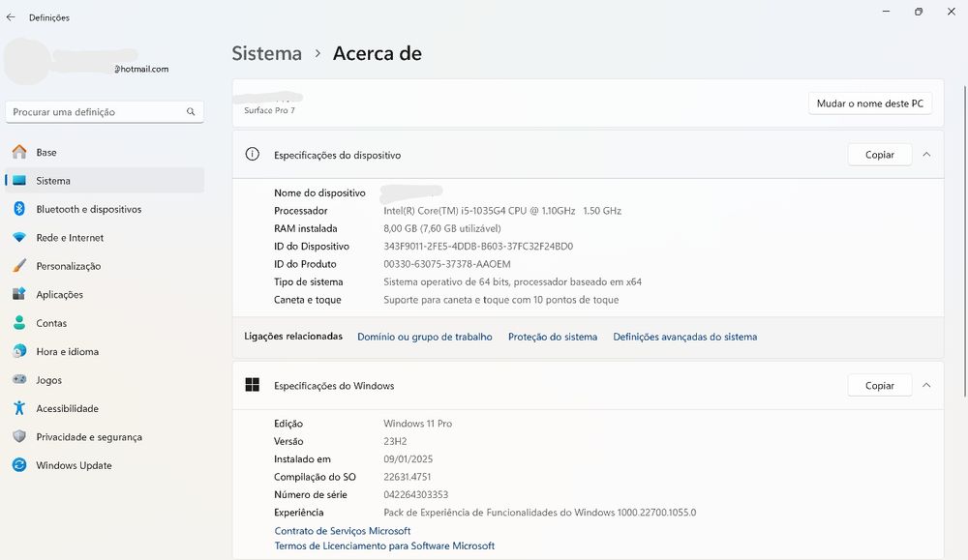The height and width of the screenshot is (560, 968).
Task: Open the Acessibilidade figure icon
Action: point(19,407)
